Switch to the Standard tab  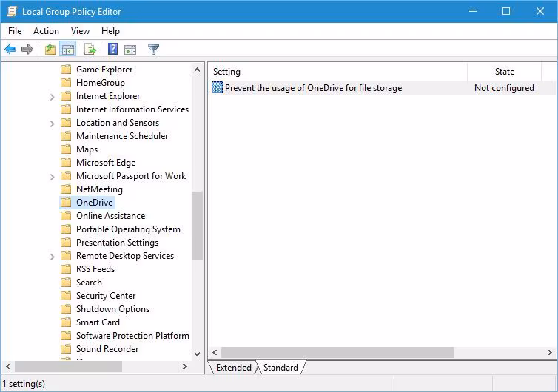[280, 367]
